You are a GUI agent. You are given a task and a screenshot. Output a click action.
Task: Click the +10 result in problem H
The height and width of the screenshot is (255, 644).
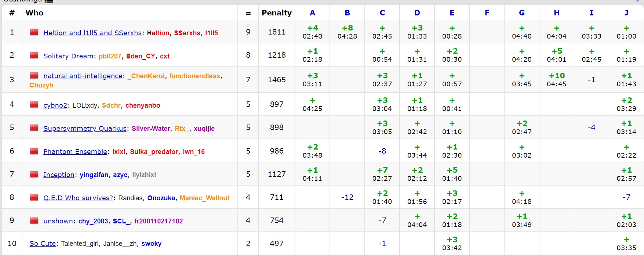click(x=556, y=76)
